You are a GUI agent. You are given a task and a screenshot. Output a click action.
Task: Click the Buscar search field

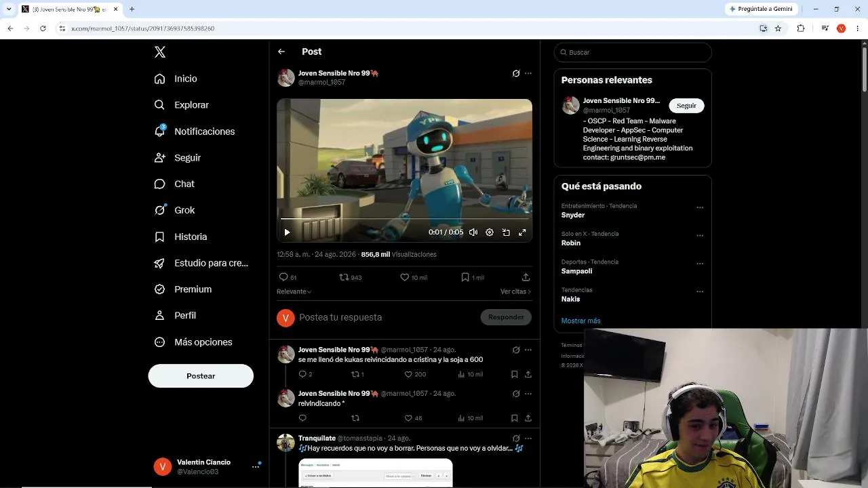tap(633, 52)
